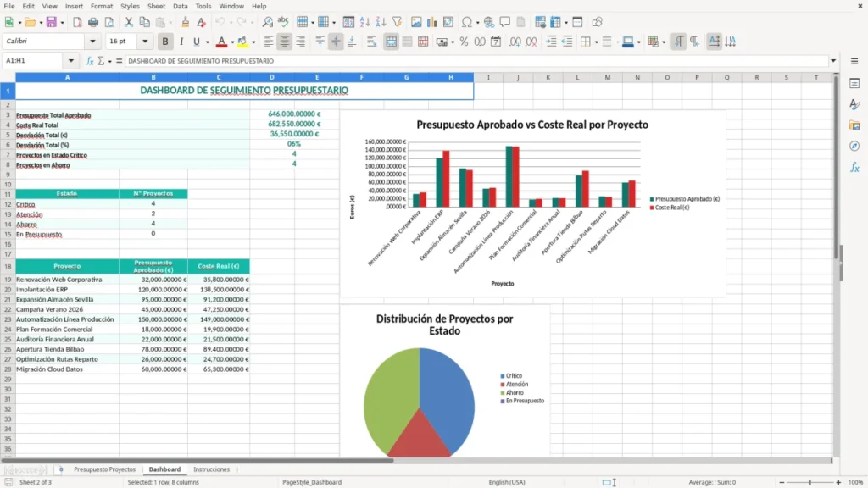Click the AutoFilter funnel icon
The height and width of the screenshot is (488, 868).
397,22
